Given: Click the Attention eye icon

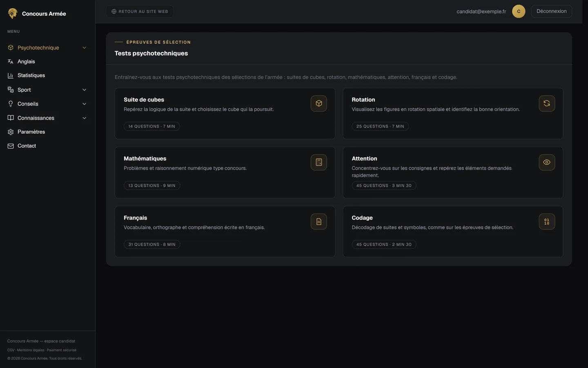Looking at the screenshot, I should click(547, 162).
